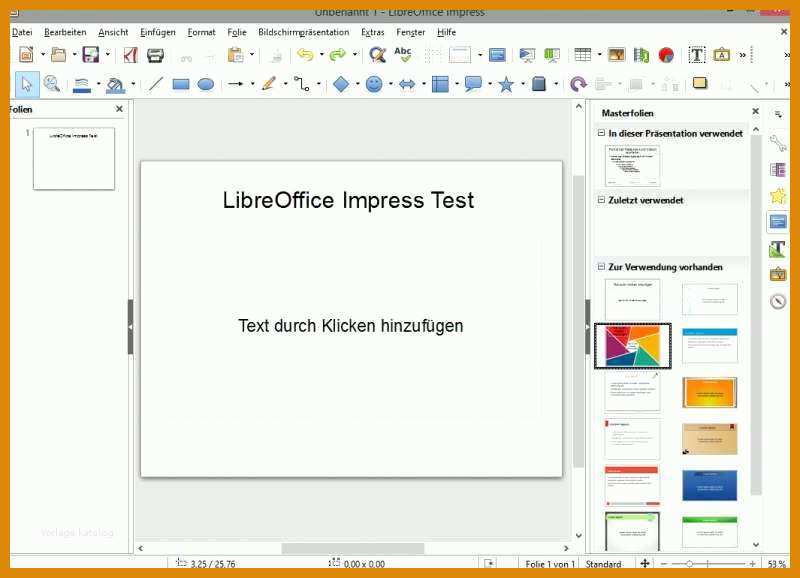
Task: Insert chart icon in toolbar
Action: 666,55
